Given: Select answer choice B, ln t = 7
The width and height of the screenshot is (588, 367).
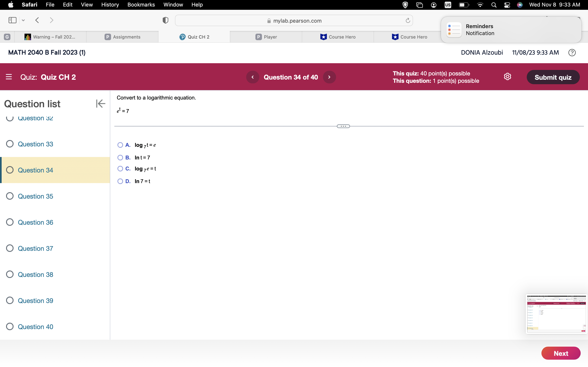Looking at the screenshot, I should click(x=120, y=157).
